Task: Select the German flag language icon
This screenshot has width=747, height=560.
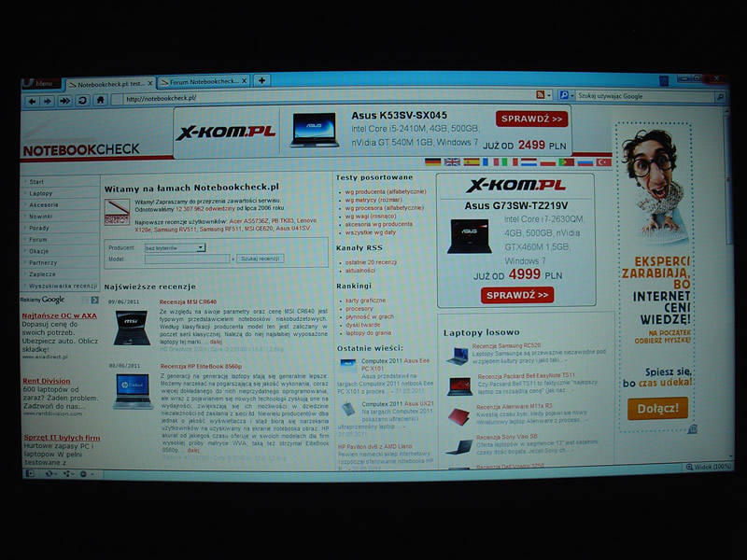Action: (432, 162)
